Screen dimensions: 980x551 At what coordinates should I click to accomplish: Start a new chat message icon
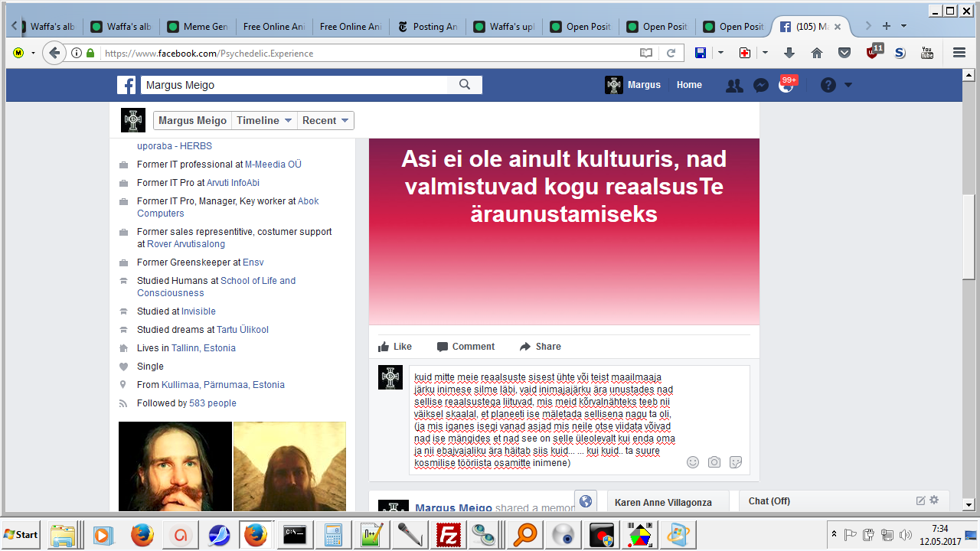point(920,500)
